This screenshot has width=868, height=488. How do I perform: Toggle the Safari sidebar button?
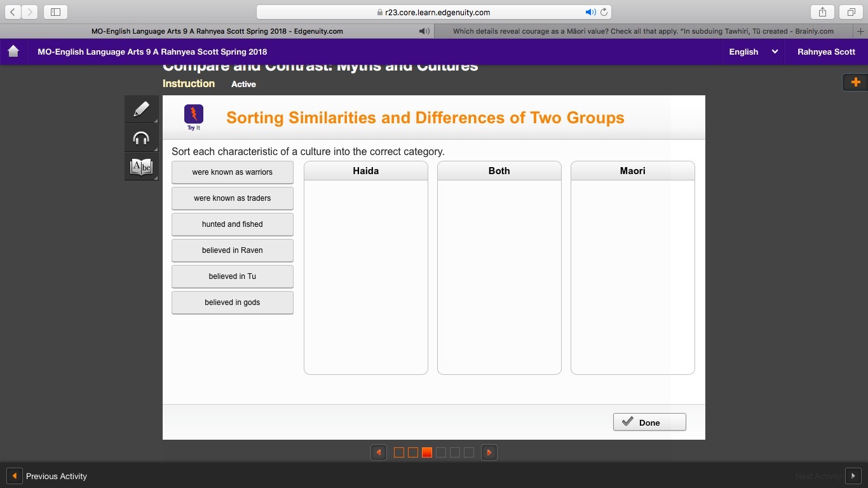pos(55,12)
